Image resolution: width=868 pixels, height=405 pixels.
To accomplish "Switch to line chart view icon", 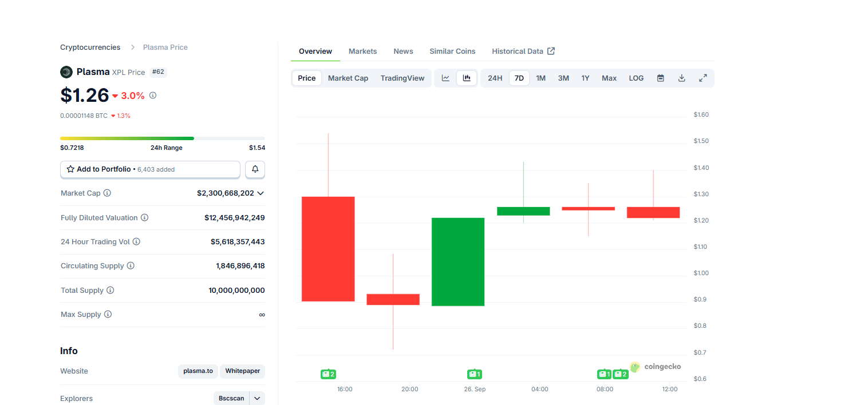I will point(445,78).
